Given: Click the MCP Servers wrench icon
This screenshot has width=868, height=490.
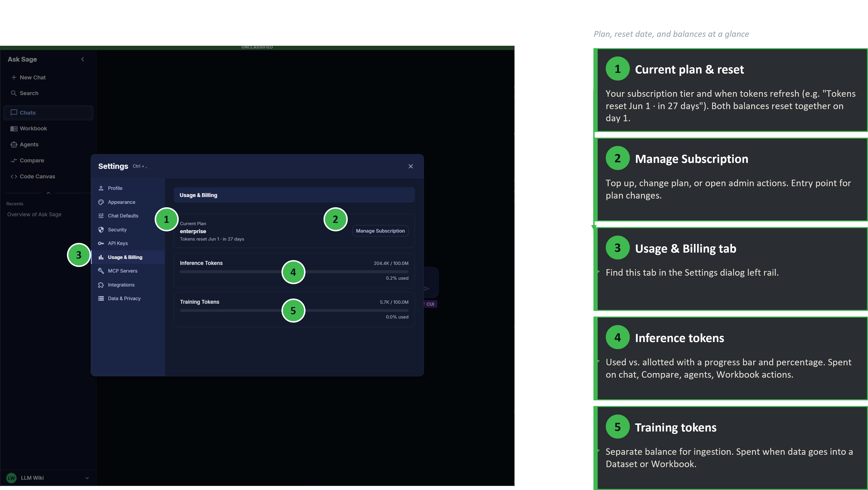Looking at the screenshot, I should [x=101, y=271].
